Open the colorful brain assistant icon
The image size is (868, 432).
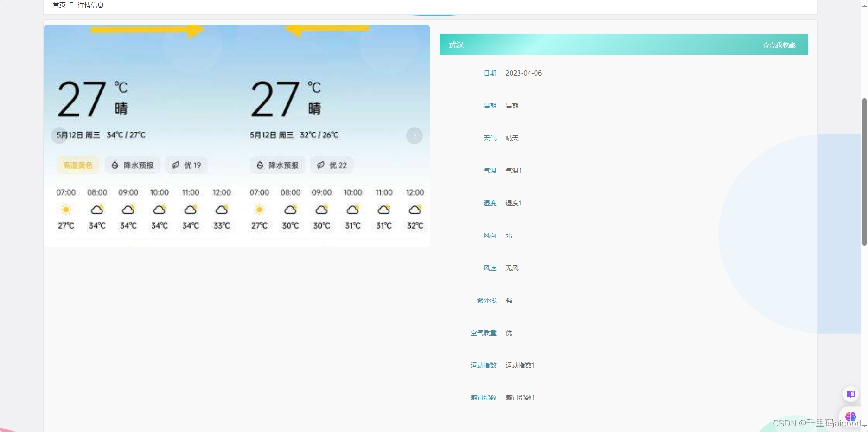[850, 416]
